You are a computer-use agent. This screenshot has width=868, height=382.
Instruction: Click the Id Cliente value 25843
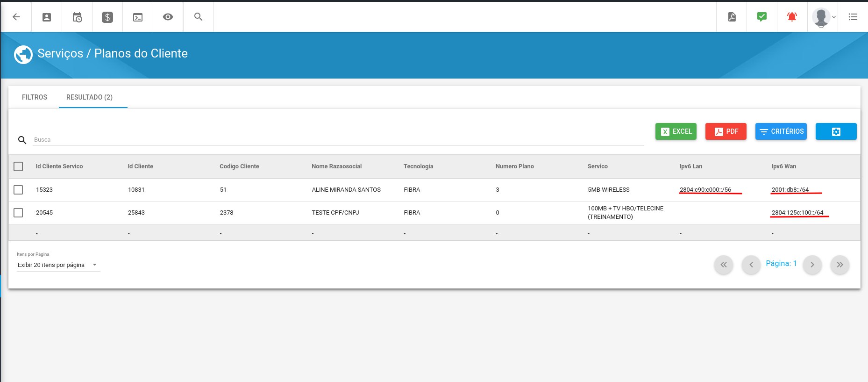[136, 213]
